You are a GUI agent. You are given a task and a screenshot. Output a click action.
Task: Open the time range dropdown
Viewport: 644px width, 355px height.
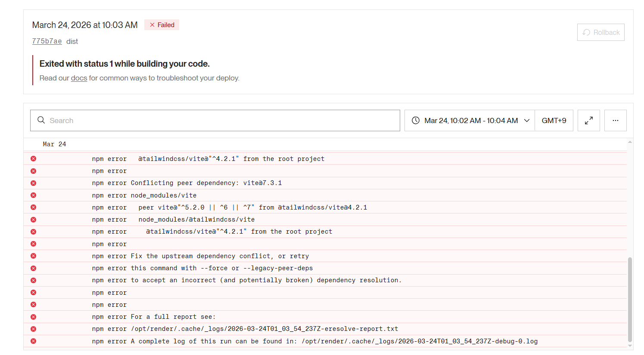[x=470, y=120]
